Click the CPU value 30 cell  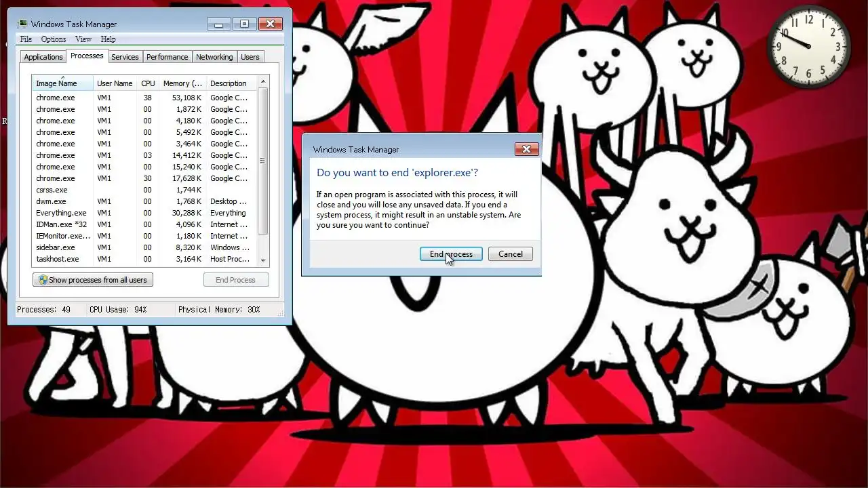point(147,178)
